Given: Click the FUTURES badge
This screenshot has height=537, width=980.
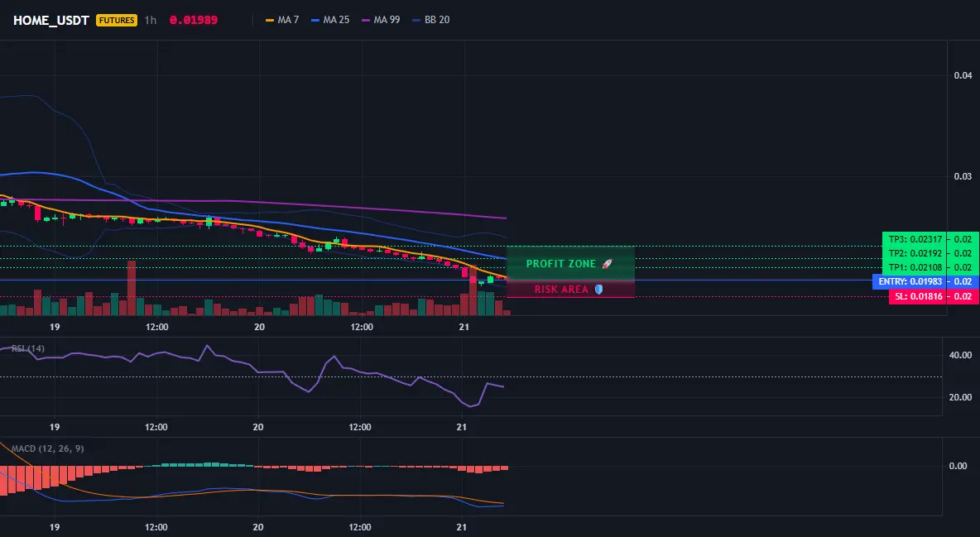Looking at the screenshot, I should tap(116, 20).
